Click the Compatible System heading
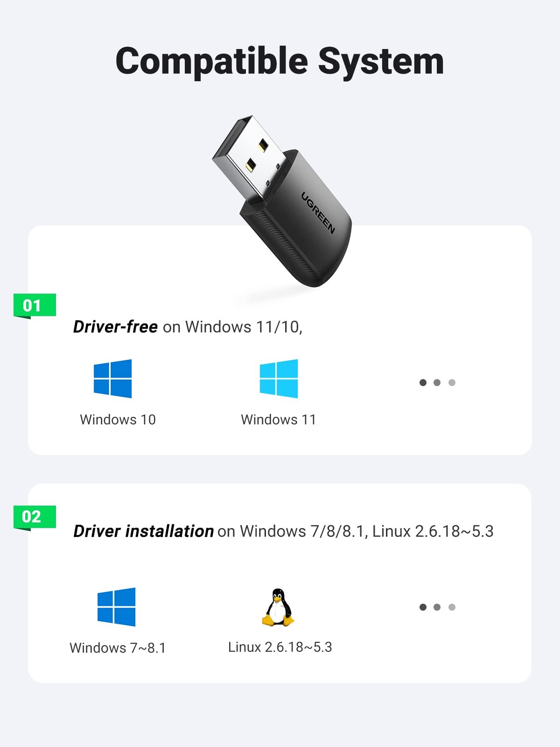The height and width of the screenshot is (747, 560). (280, 62)
